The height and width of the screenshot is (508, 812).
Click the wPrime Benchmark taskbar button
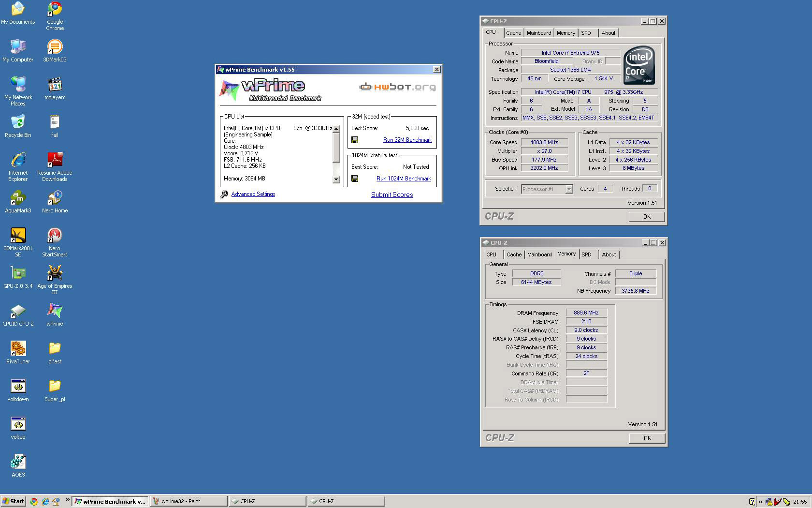pos(110,501)
